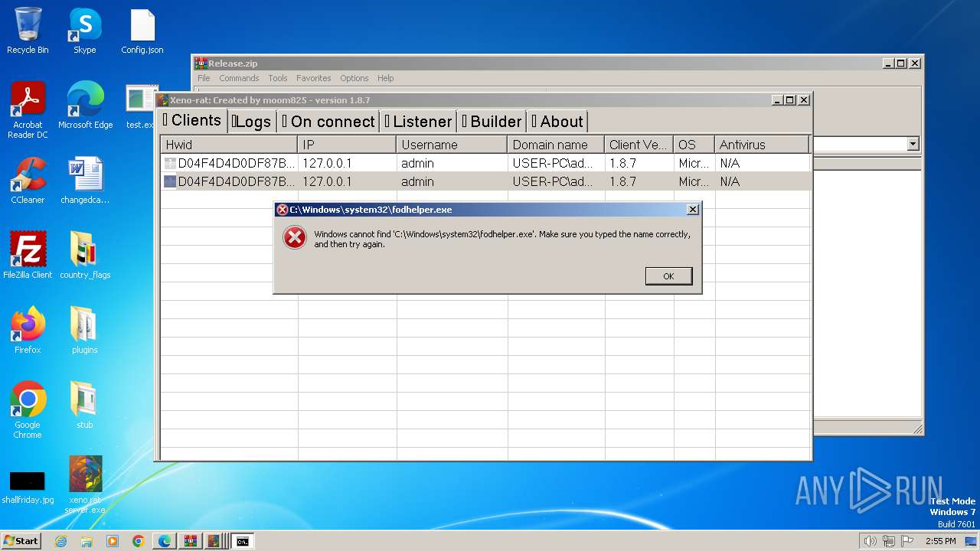Image resolution: width=980 pixels, height=551 pixels.
Task: Sort by OS column header
Action: (x=694, y=145)
